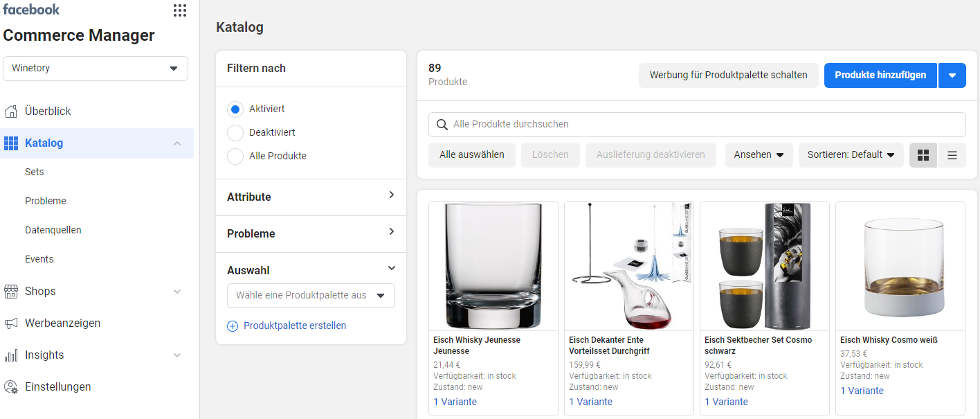Image resolution: width=980 pixels, height=419 pixels.
Task: Open the Facebook apps grid menu
Action: click(180, 10)
